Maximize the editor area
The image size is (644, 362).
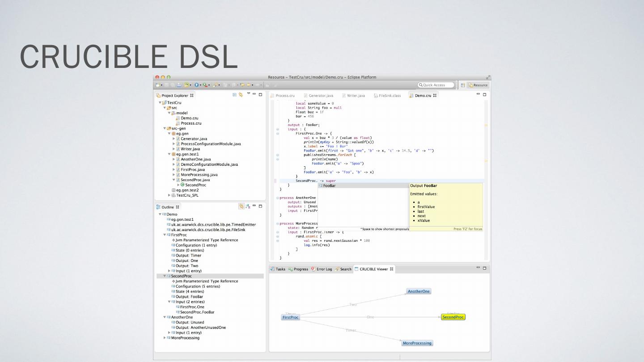484,94
